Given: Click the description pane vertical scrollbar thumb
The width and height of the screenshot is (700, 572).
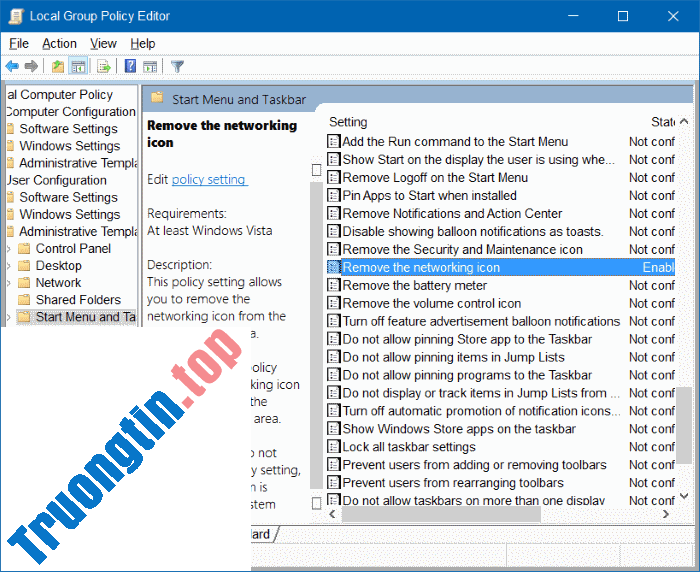Looking at the screenshot, I should 316,335.
